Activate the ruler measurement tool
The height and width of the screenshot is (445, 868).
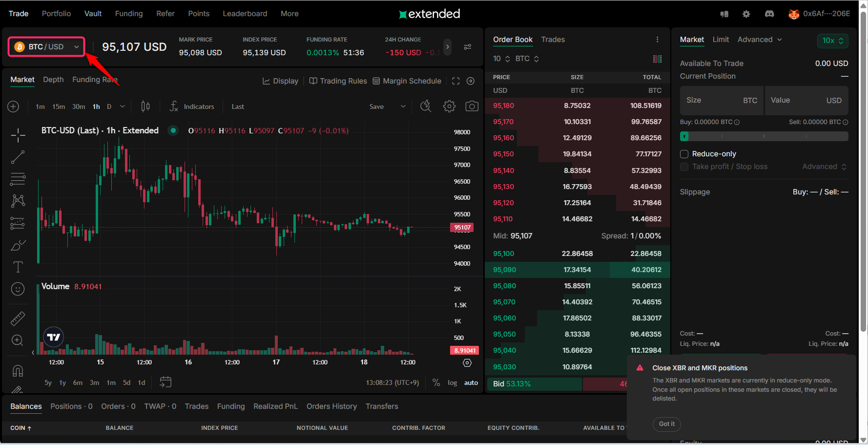pos(18,318)
